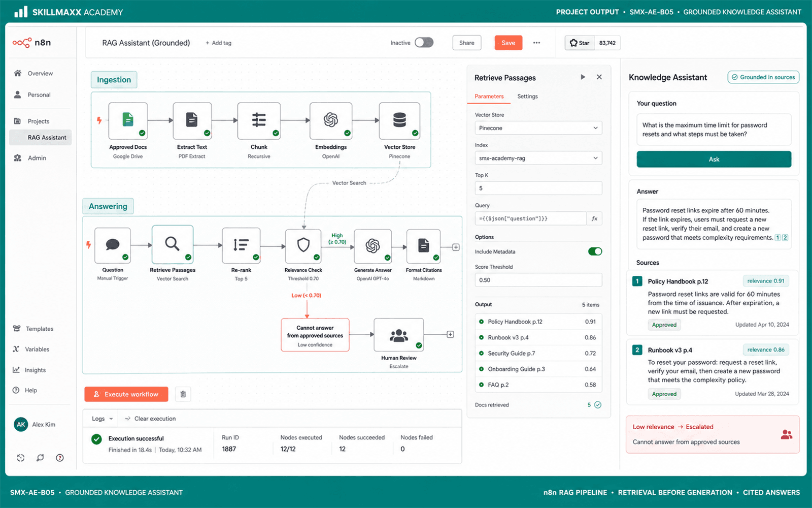Viewport: 812px width, 508px height.
Task: Click the Top K input field
Action: point(538,188)
